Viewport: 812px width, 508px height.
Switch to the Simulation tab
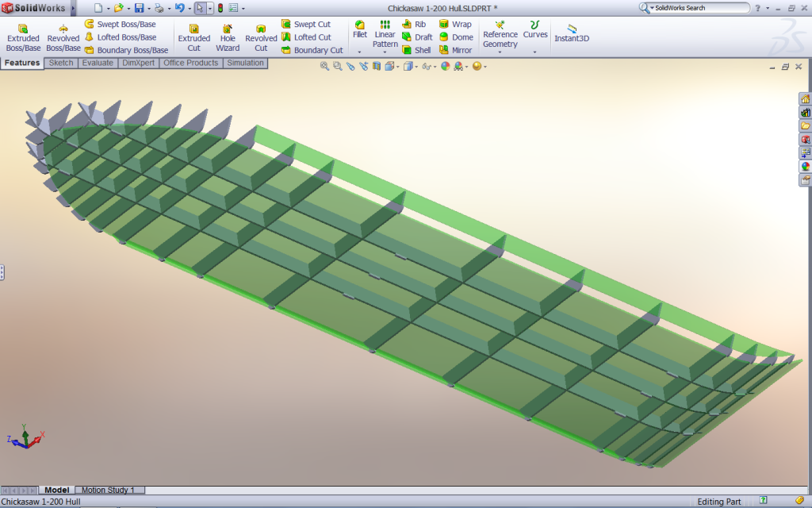click(246, 63)
